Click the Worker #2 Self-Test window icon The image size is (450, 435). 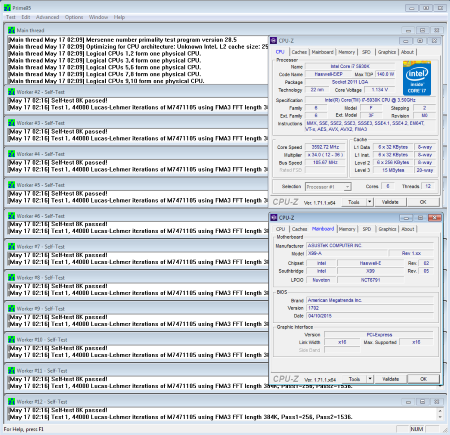point(12,92)
